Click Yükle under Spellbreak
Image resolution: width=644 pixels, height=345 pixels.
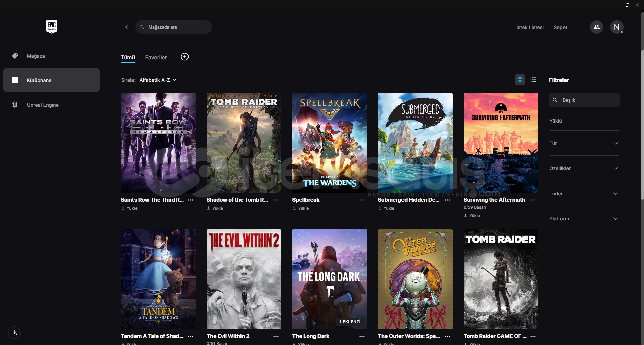pos(301,208)
